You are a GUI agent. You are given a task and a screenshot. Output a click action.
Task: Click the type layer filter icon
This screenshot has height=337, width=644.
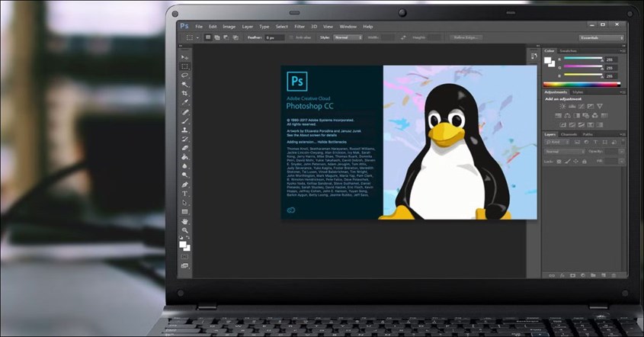point(595,143)
